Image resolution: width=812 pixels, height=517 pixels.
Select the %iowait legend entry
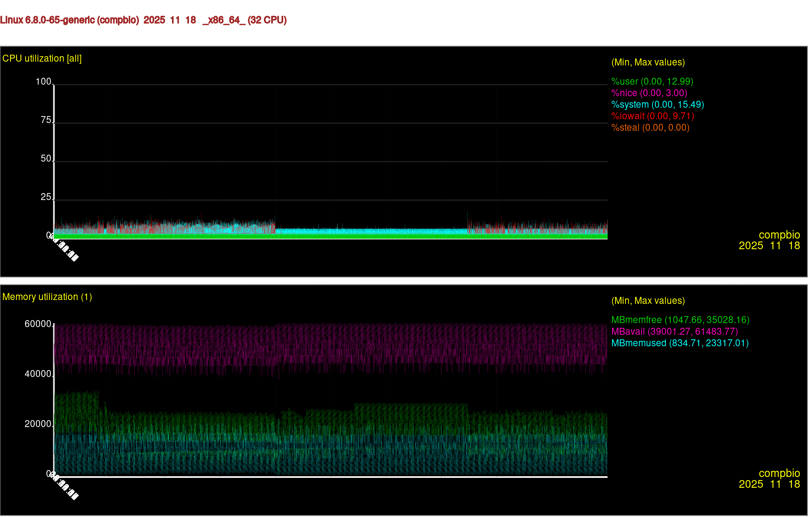coord(653,116)
